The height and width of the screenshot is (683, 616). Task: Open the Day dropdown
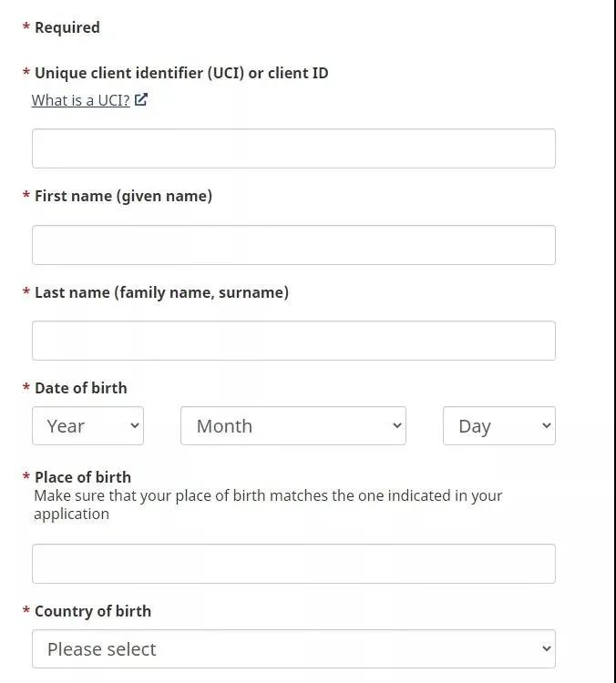coord(499,426)
